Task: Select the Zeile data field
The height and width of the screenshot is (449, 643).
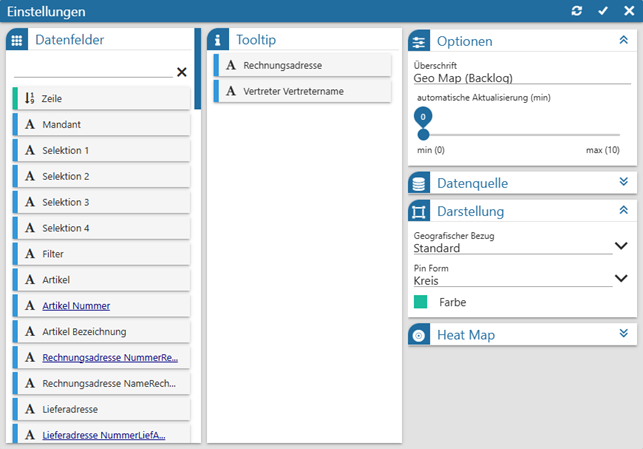Action: 100,98
